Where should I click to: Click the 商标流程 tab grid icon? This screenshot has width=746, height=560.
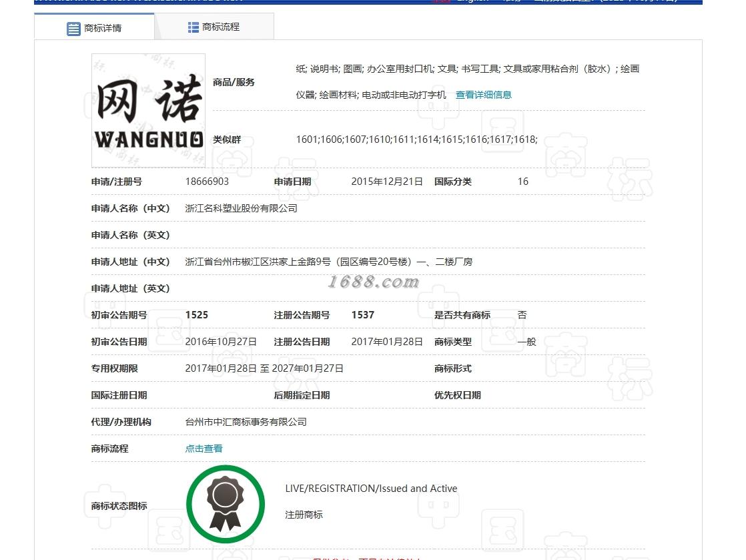pos(193,27)
